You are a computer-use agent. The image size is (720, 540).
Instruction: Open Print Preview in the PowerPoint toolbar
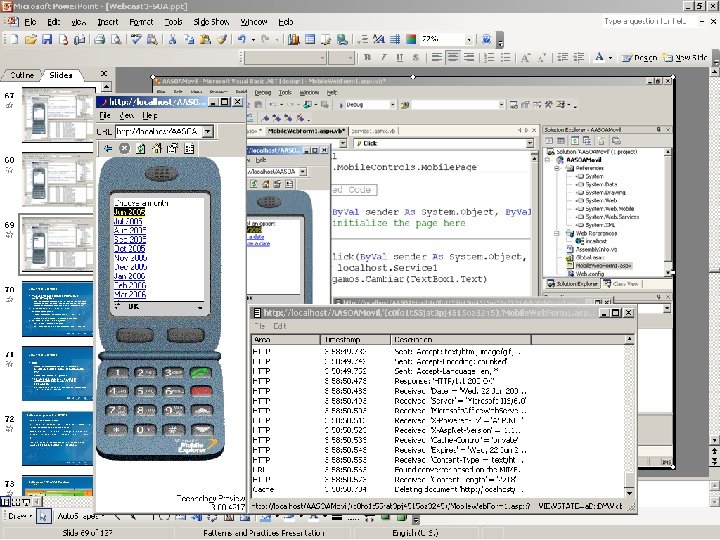[116, 39]
